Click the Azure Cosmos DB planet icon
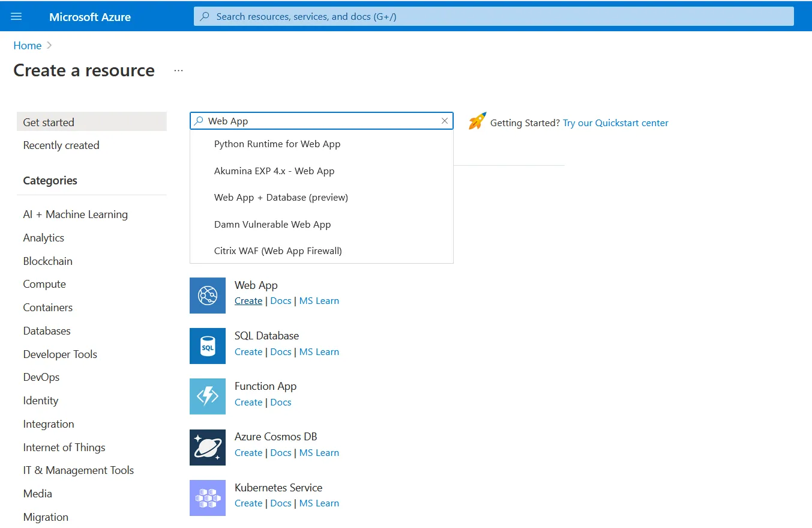Image resolution: width=812 pixels, height=528 pixels. coord(207,447)
